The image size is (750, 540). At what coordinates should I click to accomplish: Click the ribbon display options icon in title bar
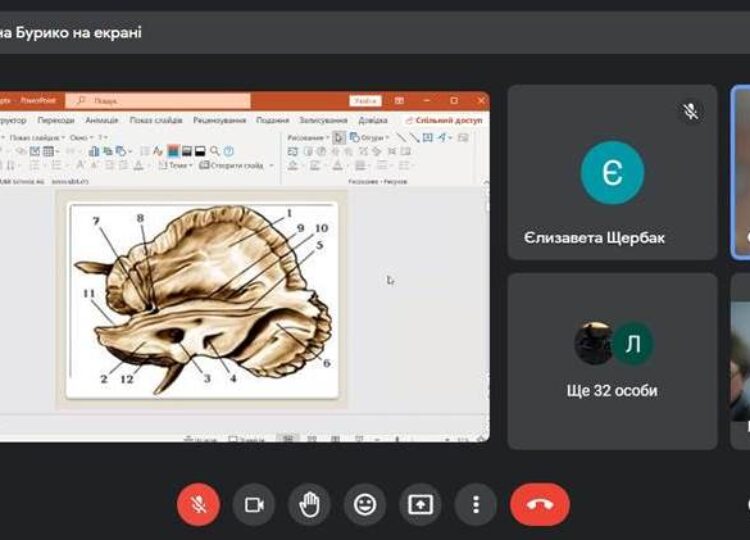(399, 101)
